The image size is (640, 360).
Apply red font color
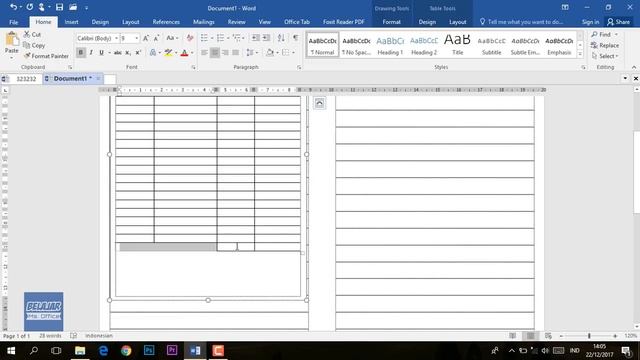(184, 53)
